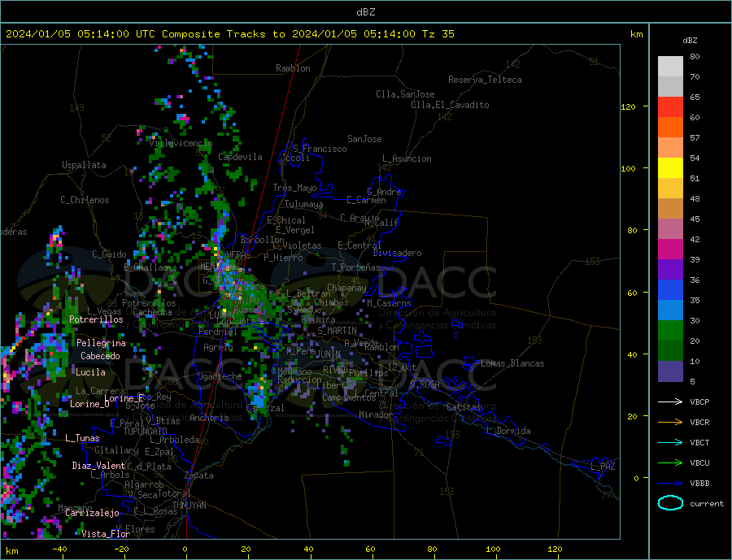Choose the salmon swatch below 57
This screenshot has height=560, width=732.
click(670, 147)
